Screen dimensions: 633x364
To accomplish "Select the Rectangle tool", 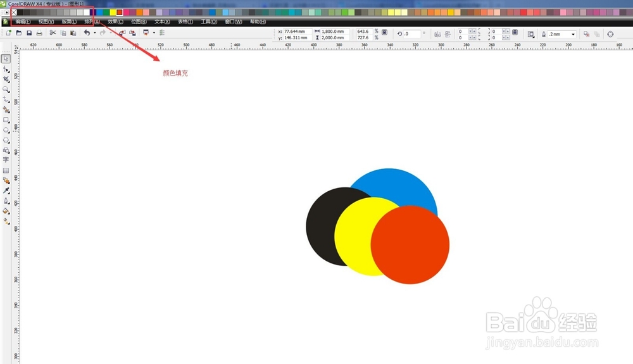I will [6, 120].
